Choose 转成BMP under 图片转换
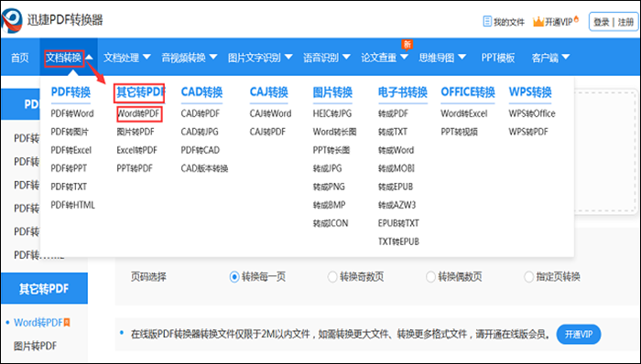The image size is (641, 364). tap(329, 205)
